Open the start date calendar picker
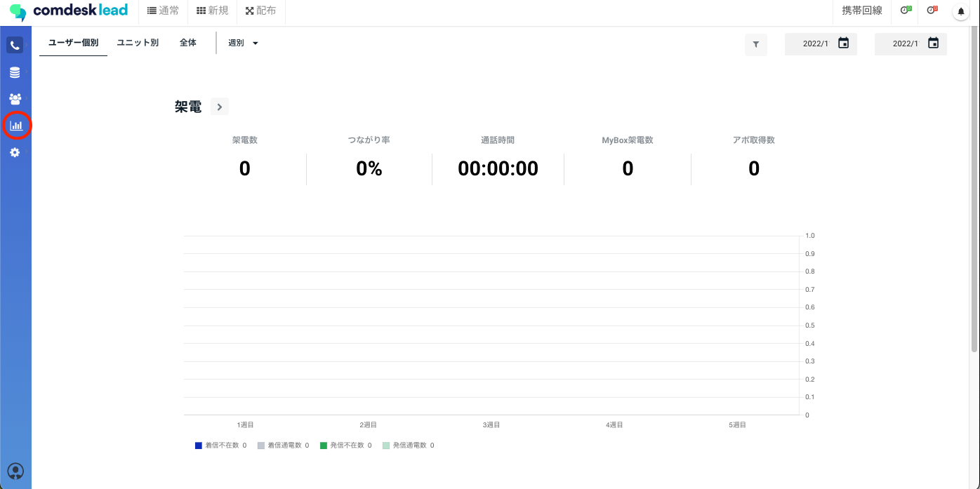The width and height of the screenshot is (980, 489). click(844, 43)
